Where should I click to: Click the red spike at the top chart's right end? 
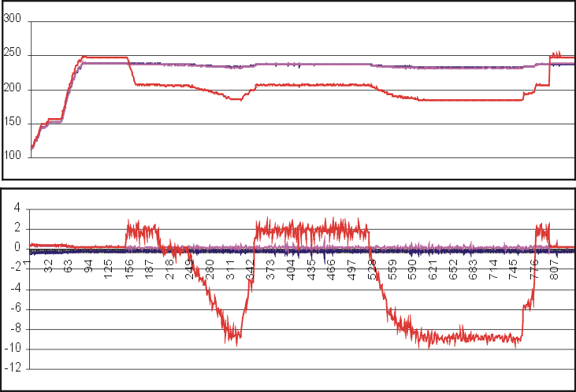(x=556, y=54)
